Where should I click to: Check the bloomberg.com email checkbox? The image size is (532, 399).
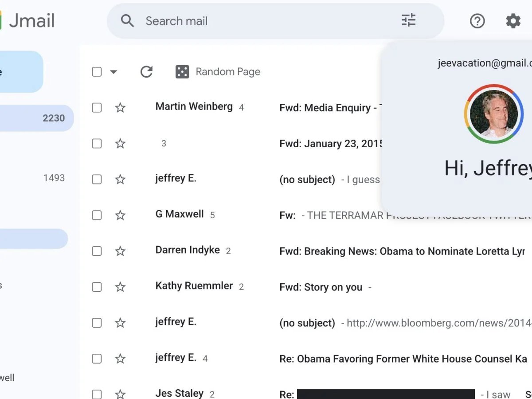(97, 323)
